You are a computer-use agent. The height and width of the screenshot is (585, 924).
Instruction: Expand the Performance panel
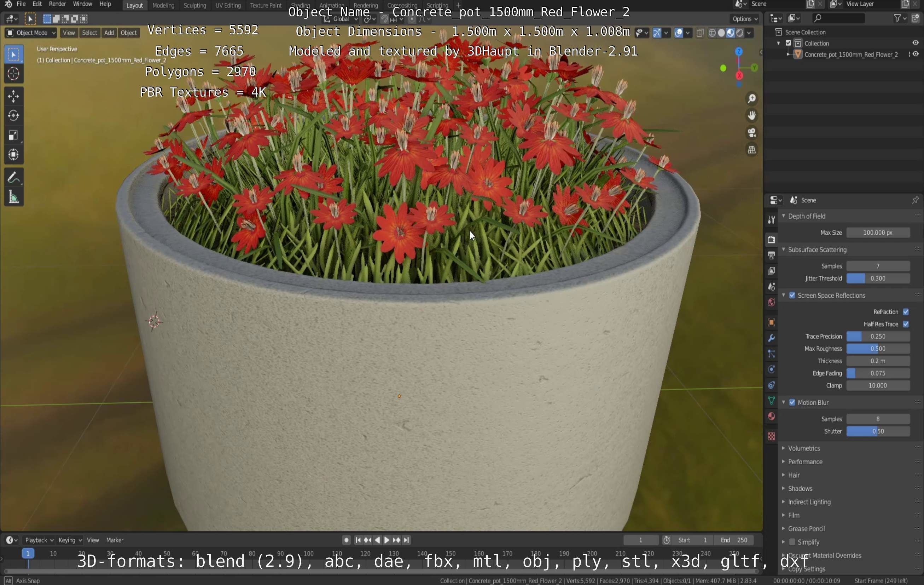pos(783,461)
